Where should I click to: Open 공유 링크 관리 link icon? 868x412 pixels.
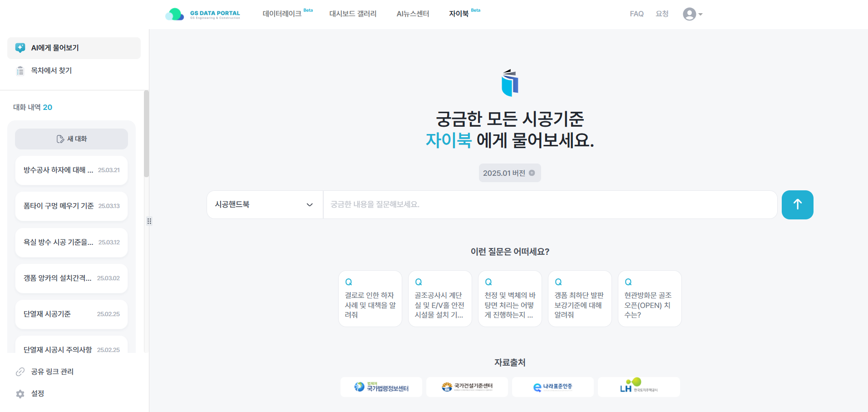[x=20, y=372]
